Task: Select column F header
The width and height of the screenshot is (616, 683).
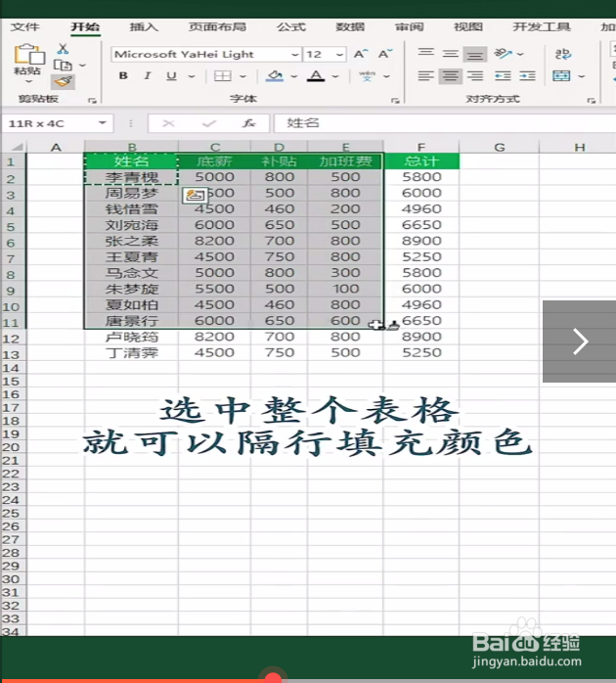Action: point(421,147)
